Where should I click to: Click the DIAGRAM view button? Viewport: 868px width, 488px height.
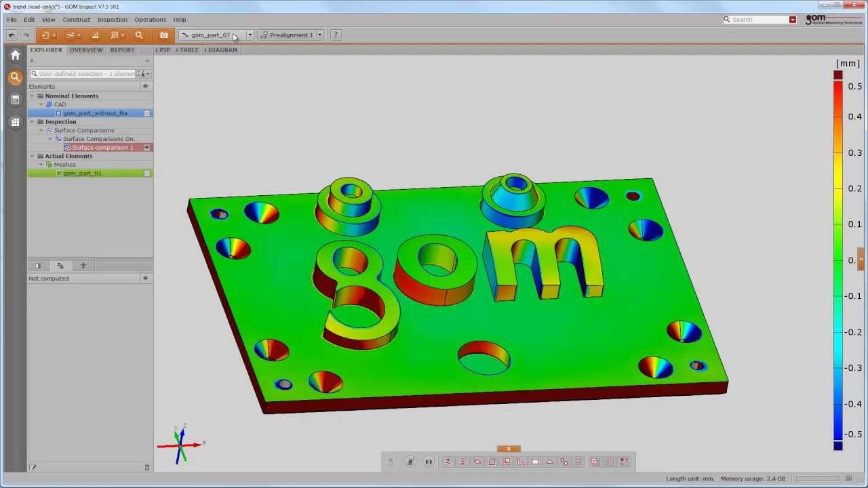pos(221,50)
